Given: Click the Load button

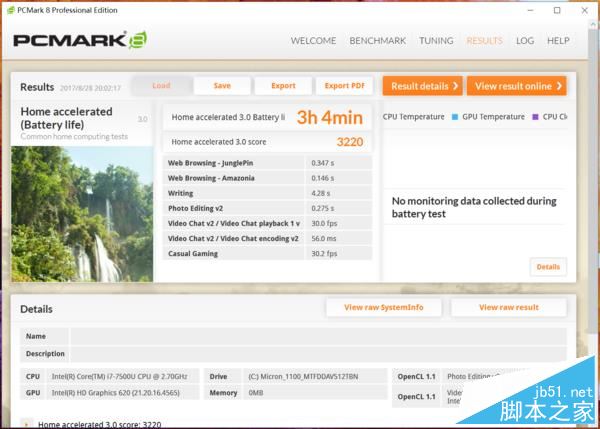Looking at the screenshot, I should 161,86.
